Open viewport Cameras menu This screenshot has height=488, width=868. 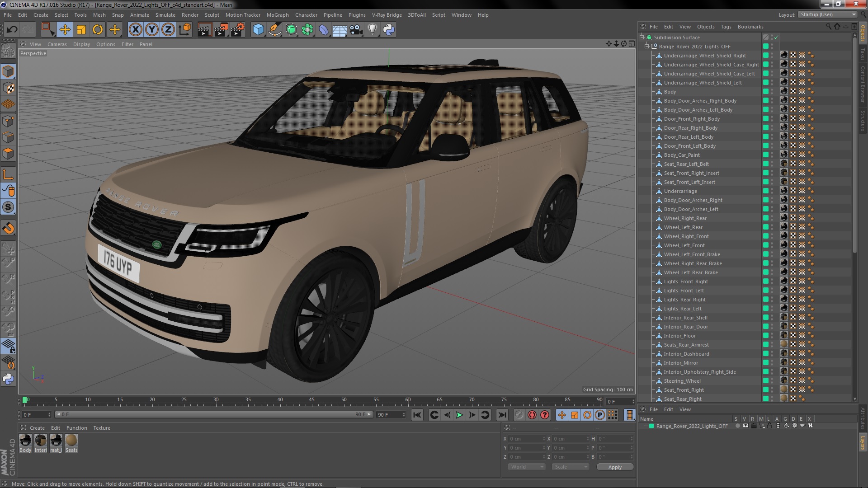pyautogui.click(x=57, y=44)
